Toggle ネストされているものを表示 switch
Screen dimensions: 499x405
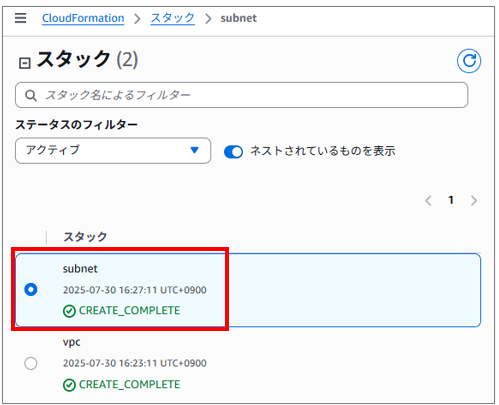click(x=233, y=152)
